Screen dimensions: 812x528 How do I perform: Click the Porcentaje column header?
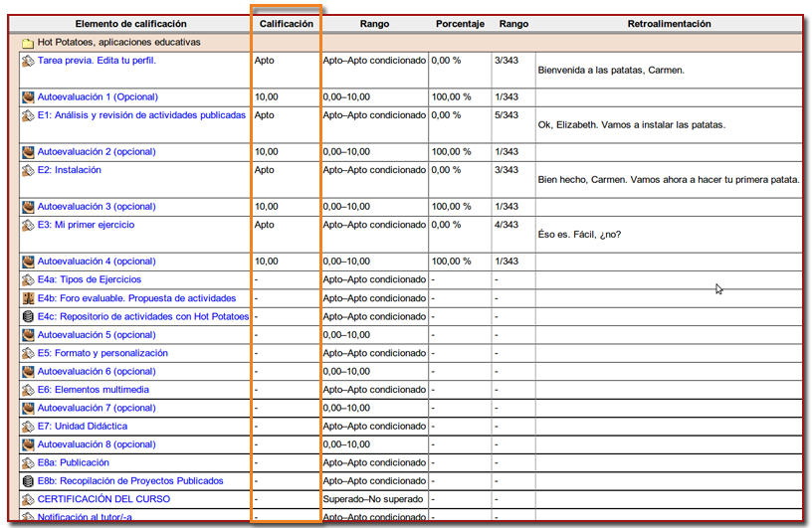coord(460,24)
